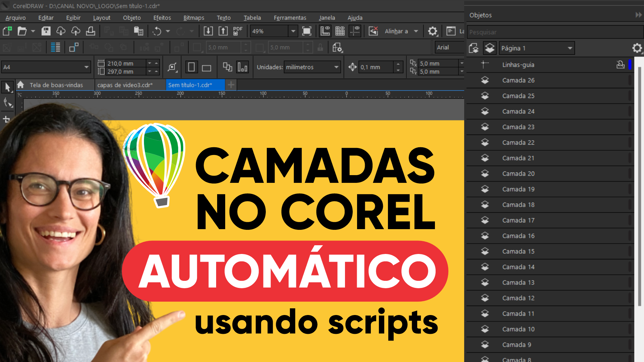This screenshot has width=644, height=362.
Task: Set page to landscape orientation
Action: 206,68
